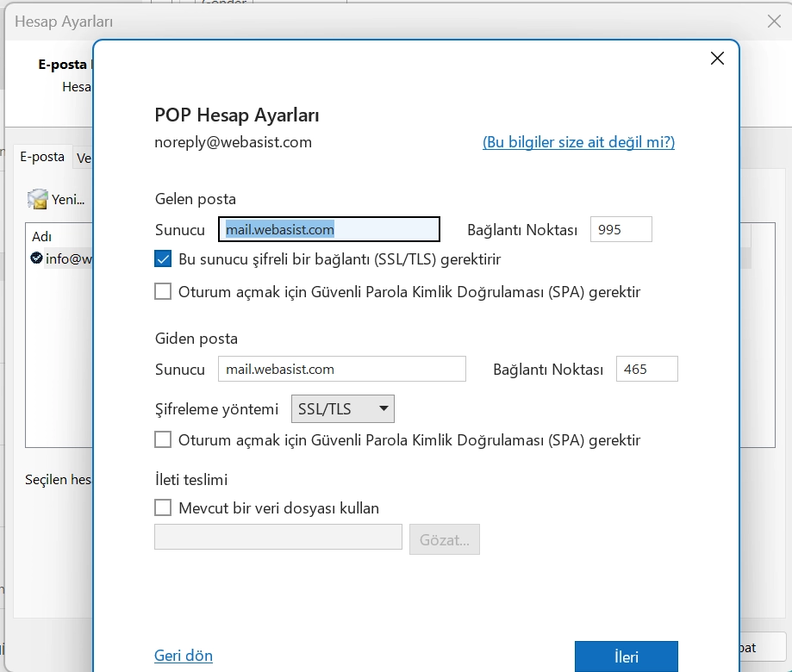Click the İleti teslimi section label
This screenshot has width=792, height=672.
[191, 479]
